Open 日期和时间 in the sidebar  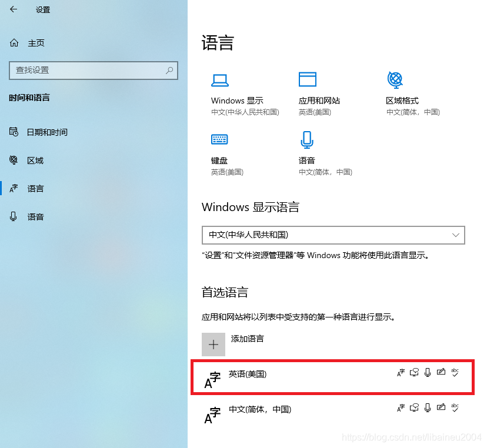47,132
